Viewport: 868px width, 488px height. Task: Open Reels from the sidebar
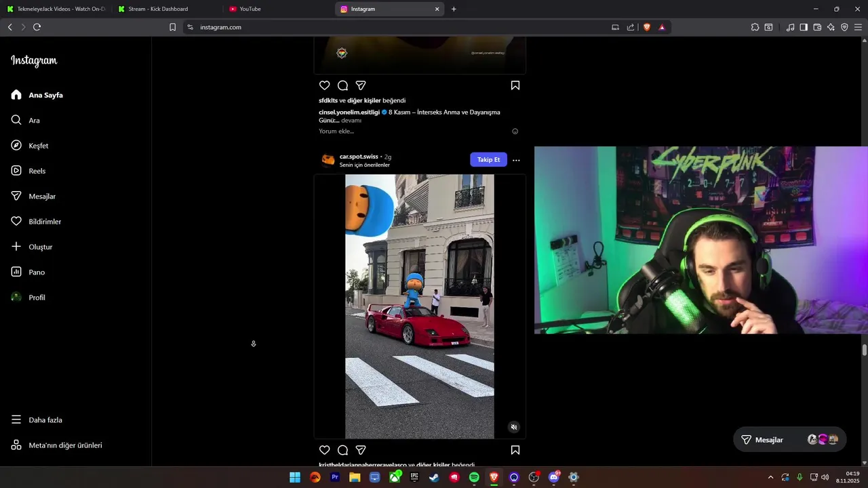(28, 171)
